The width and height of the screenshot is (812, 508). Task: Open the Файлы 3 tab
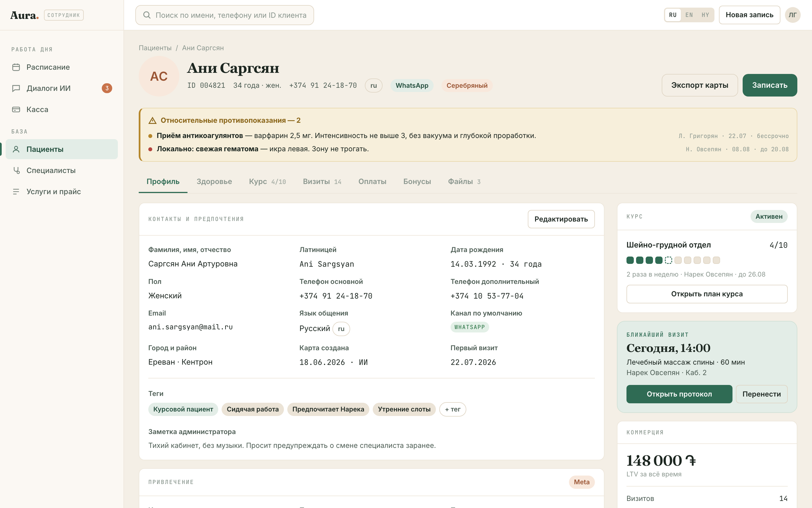[464, 182]
